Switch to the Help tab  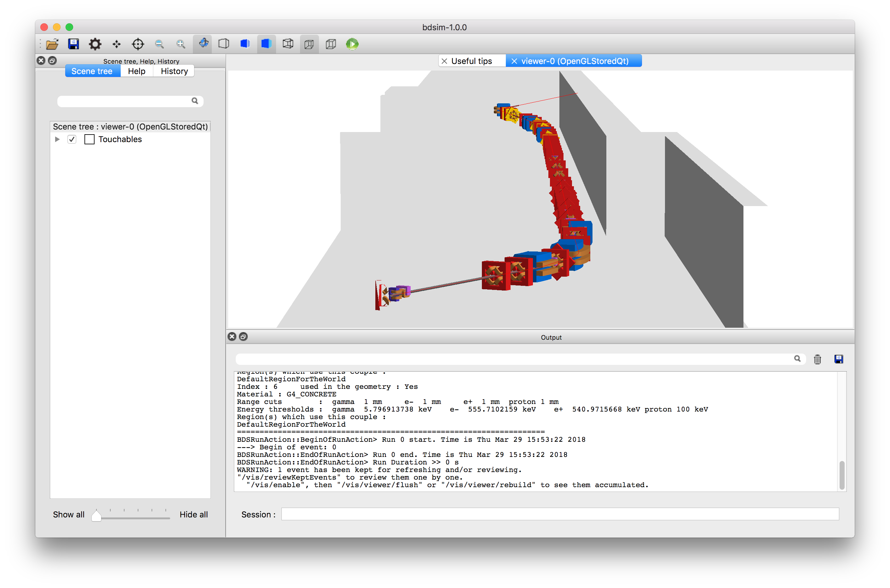tap(136, 71)
